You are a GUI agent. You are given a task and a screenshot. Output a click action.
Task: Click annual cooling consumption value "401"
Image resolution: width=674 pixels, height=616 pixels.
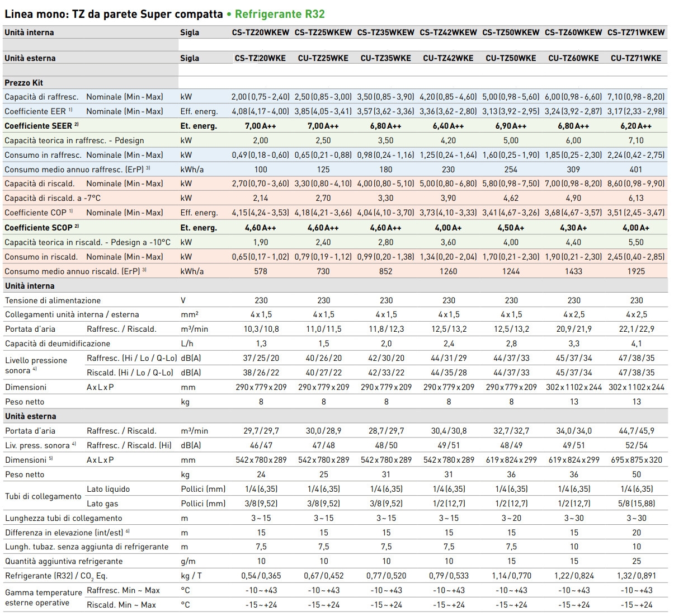pyautogui.click(x=637, y=170)
